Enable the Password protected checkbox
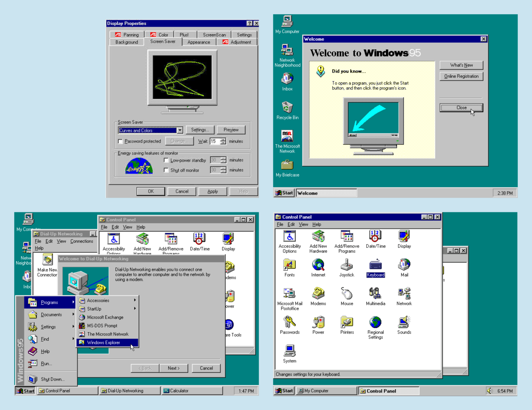 (120, 142)
